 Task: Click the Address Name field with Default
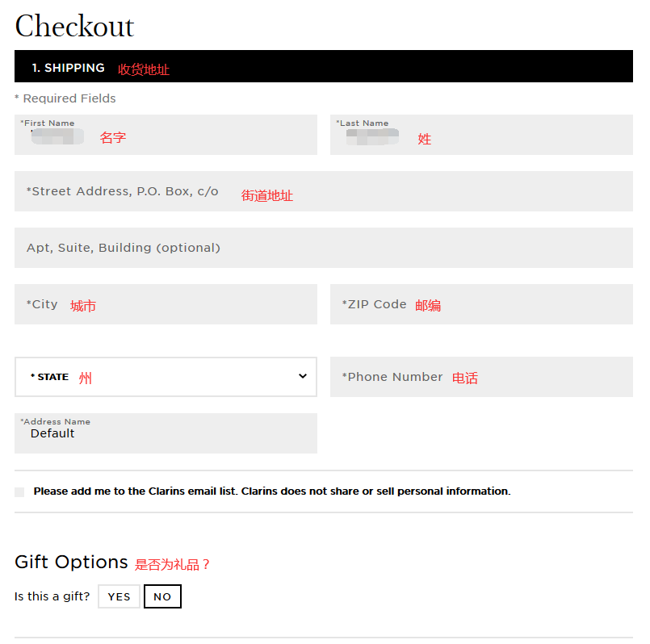tap(166, 433)
